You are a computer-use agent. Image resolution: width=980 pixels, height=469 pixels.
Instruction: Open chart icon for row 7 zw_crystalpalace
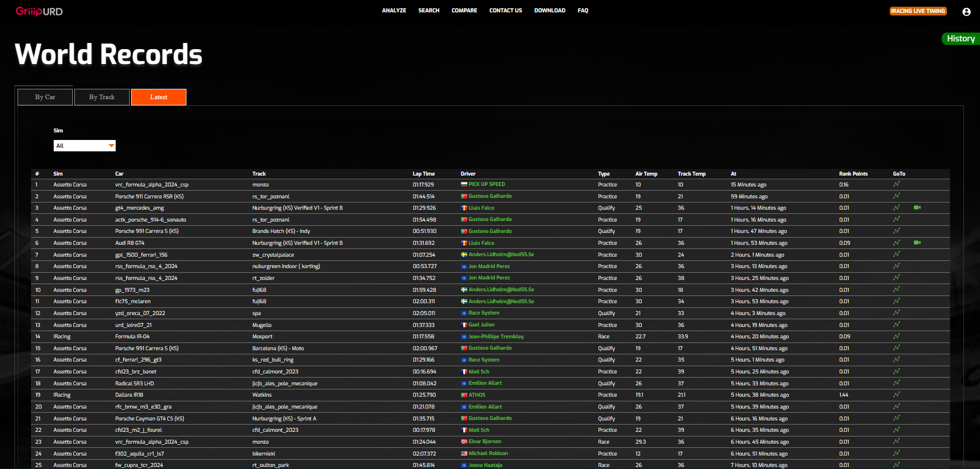[x=896, y=254]
